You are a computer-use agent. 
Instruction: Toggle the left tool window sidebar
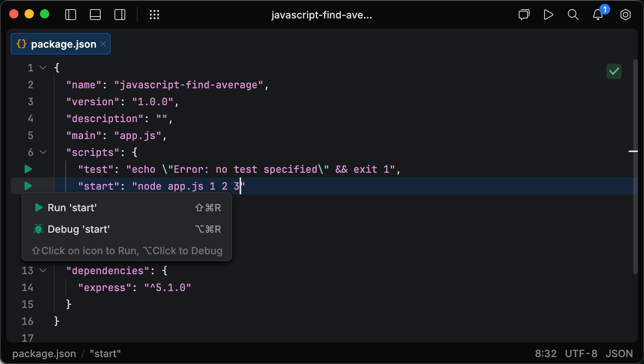(x=71, y=15)
